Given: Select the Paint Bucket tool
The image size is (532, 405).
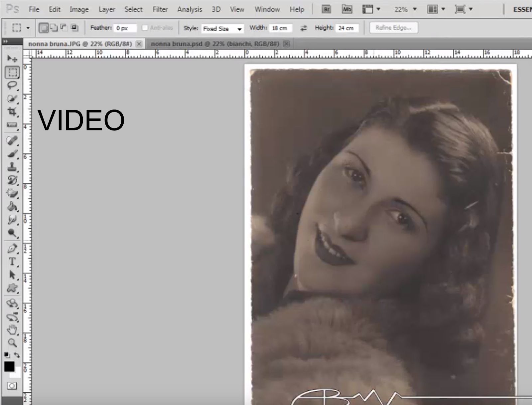Looking at the screenshot, I should coord(12,206).
